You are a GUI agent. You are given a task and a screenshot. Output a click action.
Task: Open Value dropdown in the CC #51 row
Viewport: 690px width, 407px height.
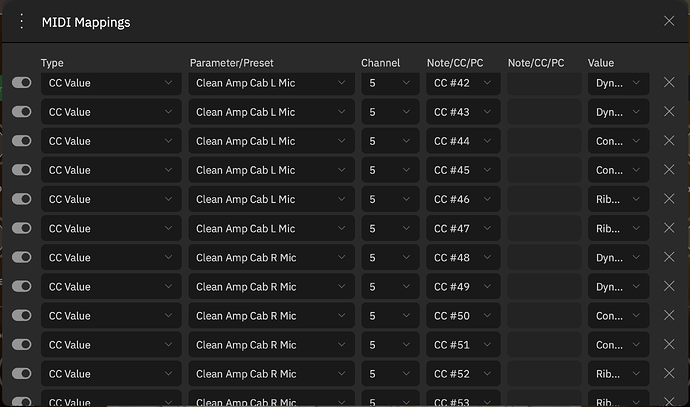click(618, 344)
